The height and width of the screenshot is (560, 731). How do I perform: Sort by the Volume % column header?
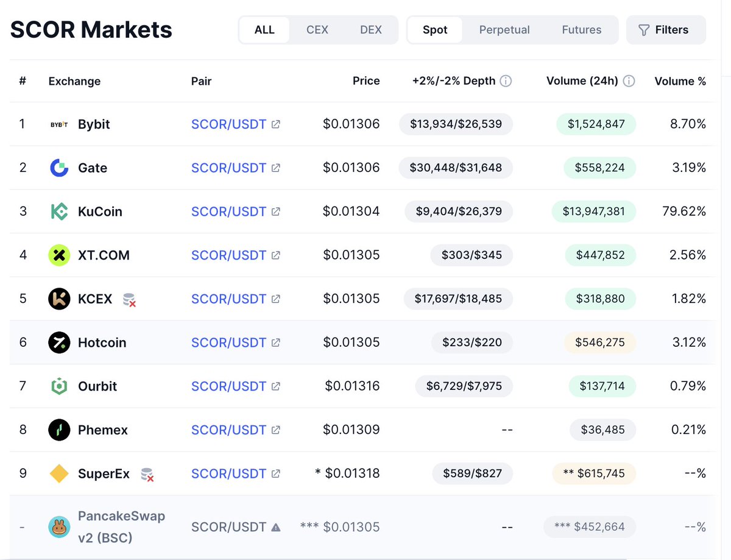pyautogui.click(x=680, y=81)
